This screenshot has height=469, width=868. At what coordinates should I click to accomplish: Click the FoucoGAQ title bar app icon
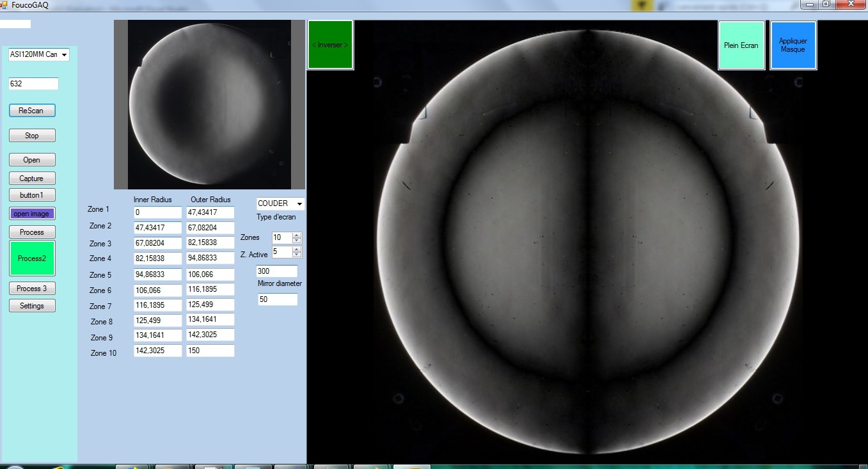coord(4,4)
